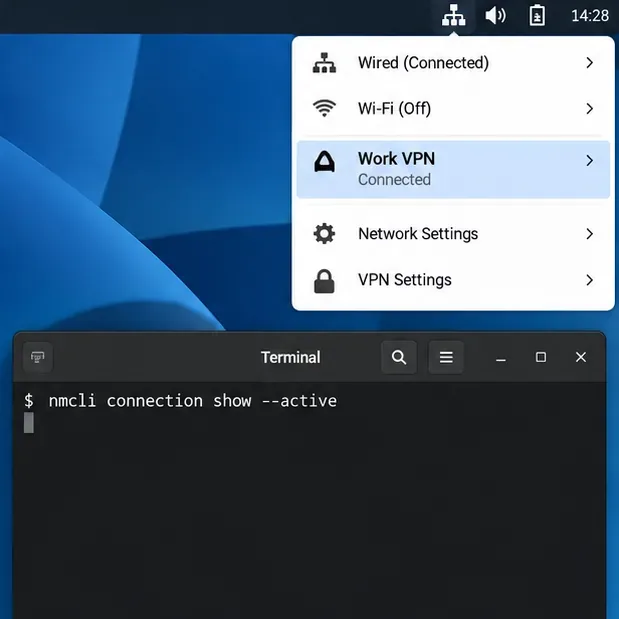Open new tab button in Terminal
This screenshot has height=619, width=619.
(x=38, y=357)
